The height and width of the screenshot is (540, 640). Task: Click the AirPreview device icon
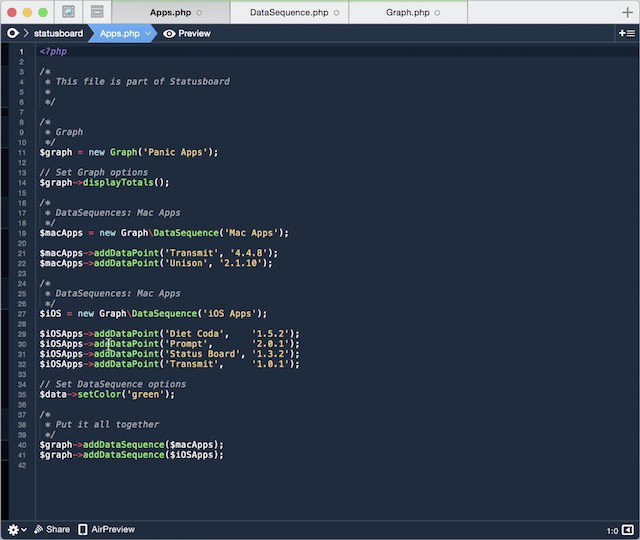(x=82, y=529)
